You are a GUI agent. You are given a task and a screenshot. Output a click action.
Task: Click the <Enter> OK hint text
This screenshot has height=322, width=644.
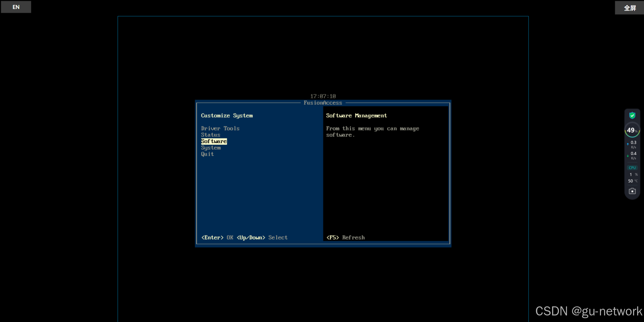pyautogui.click(x=217, y=238)
